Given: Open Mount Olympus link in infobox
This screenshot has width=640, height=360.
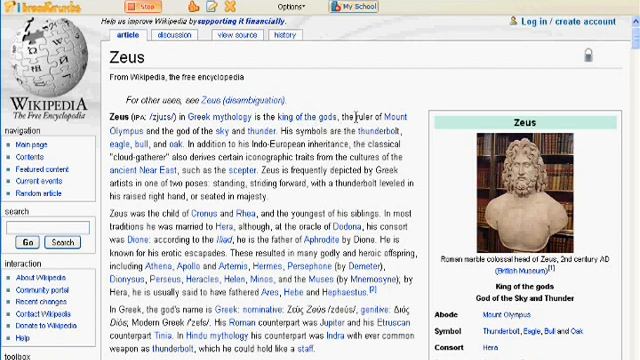Looking at the screenshot, I should [x=507, y=315].
